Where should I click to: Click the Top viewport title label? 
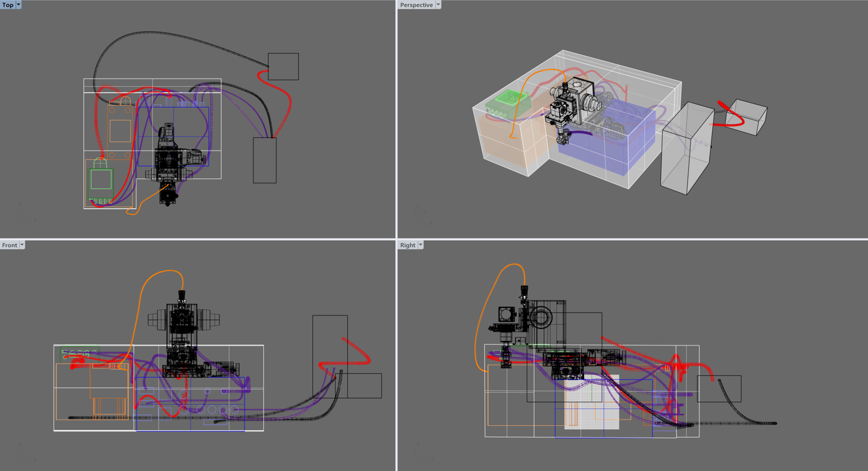click(8, 5)
